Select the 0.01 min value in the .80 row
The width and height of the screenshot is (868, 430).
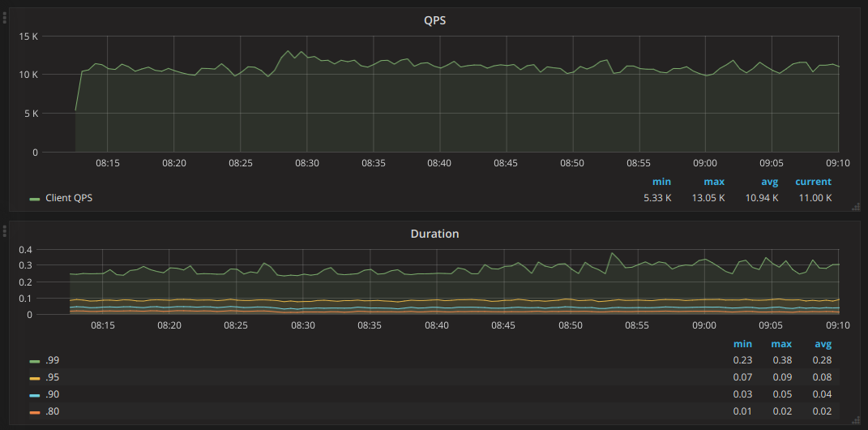pos(743,411)
